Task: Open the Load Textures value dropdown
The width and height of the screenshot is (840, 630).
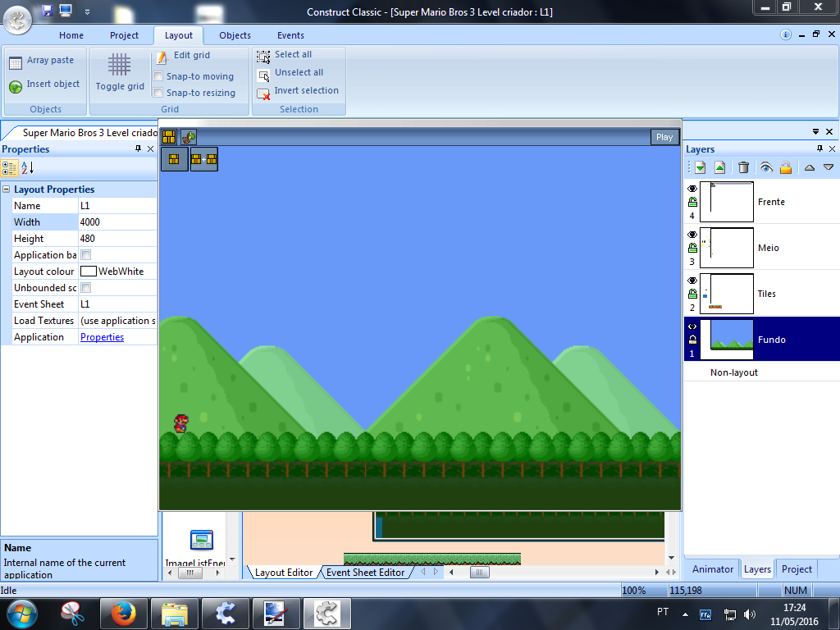Action: tap(117, 321)
